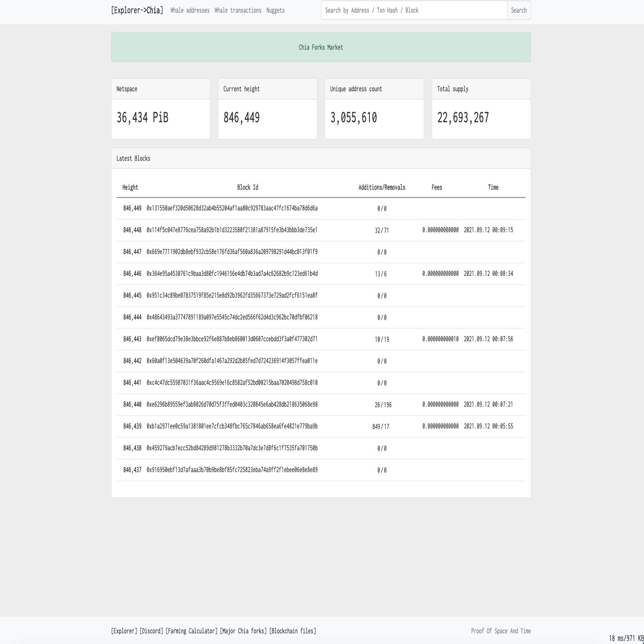
Task: Go to the Nuggets page
Action: coord(275,10)
